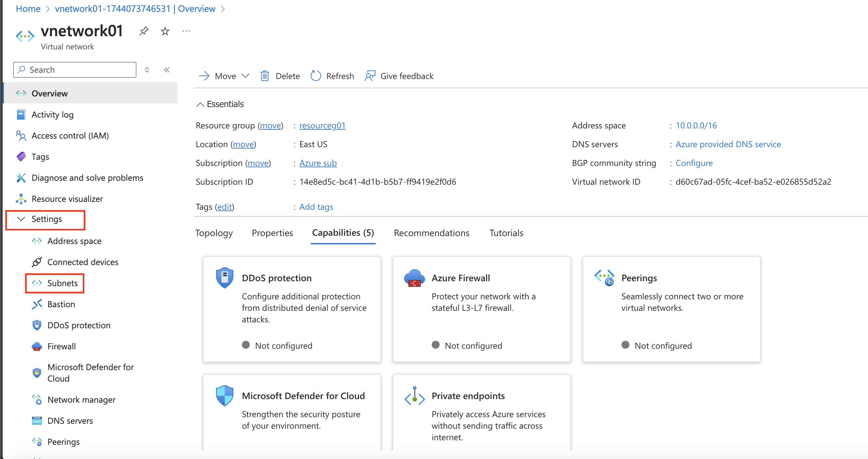Switch to the Properties tab

click(272, 233)
